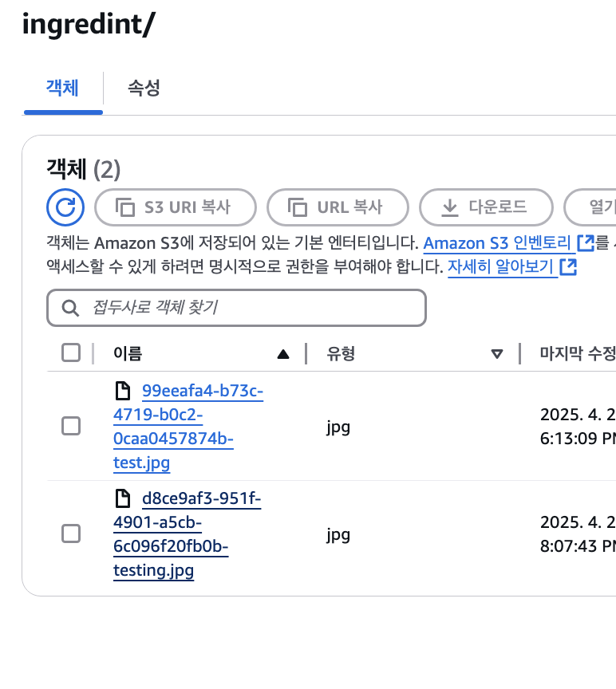Open the Amazon S3 인벤토리 link

497,243
